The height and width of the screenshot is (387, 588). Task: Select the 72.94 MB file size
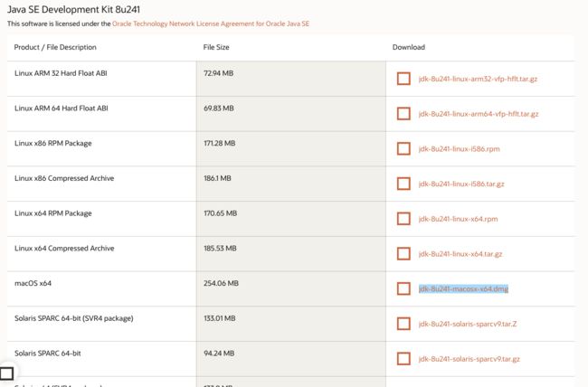coord(219,73)
